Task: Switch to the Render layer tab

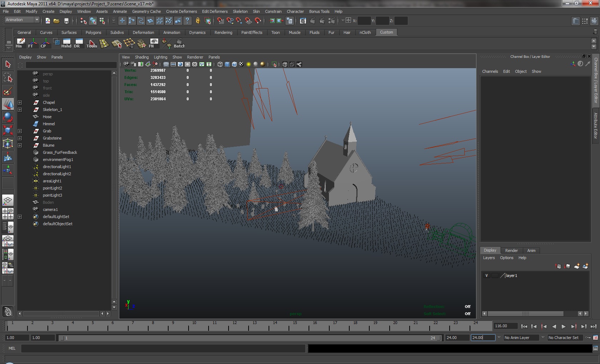Action: tap(511, 251)
